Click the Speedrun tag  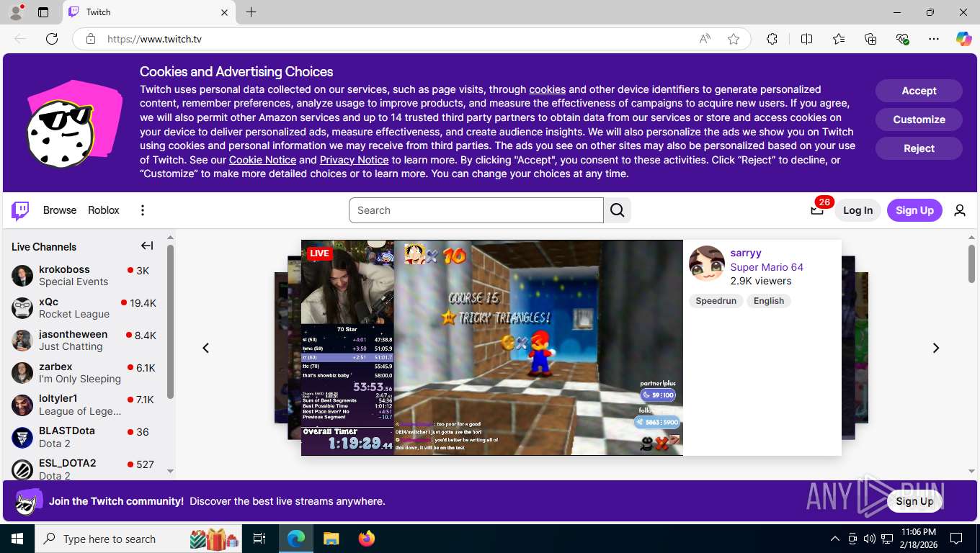click(x=716, y=301)
